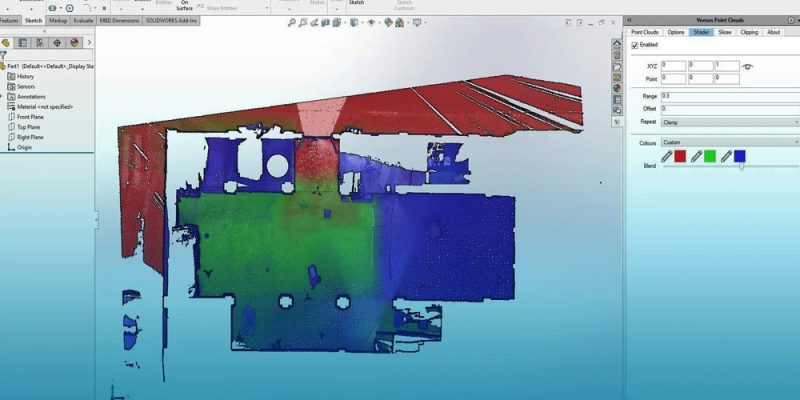The image size is (800, 400).
Task: Open the ConfigurationManager tab icon
Action: coord(39,43)
